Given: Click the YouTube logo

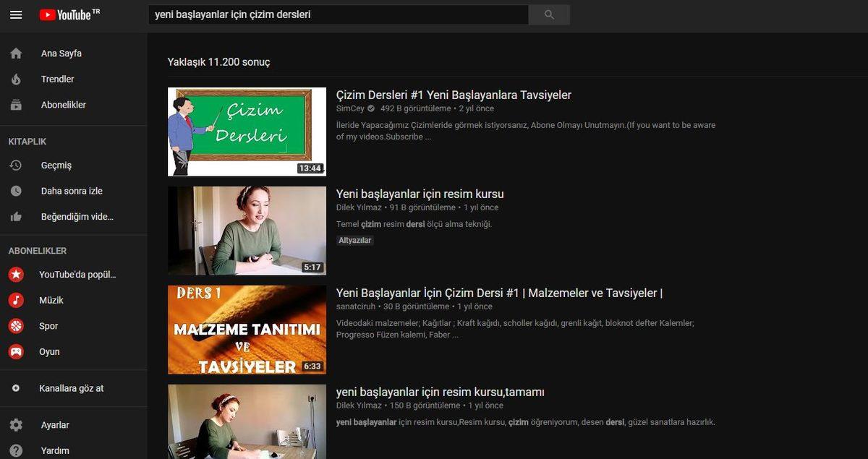Looking at the screenshot, I should coord(69,14).
